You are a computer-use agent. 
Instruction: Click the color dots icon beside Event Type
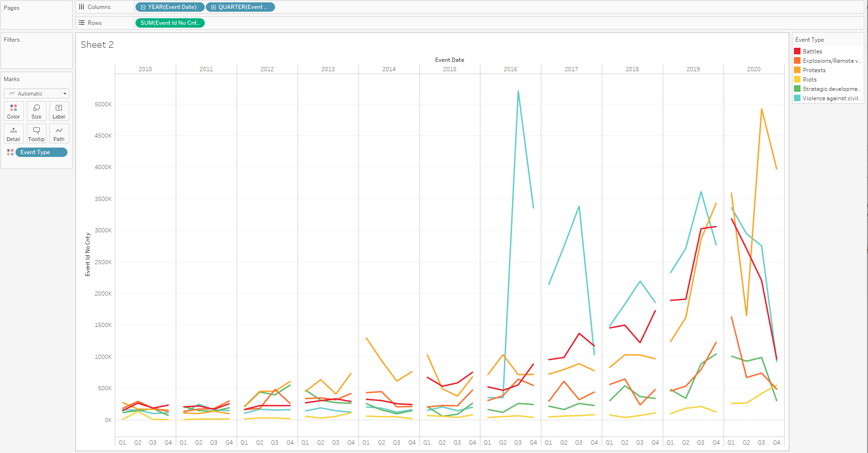coord(10,152)
